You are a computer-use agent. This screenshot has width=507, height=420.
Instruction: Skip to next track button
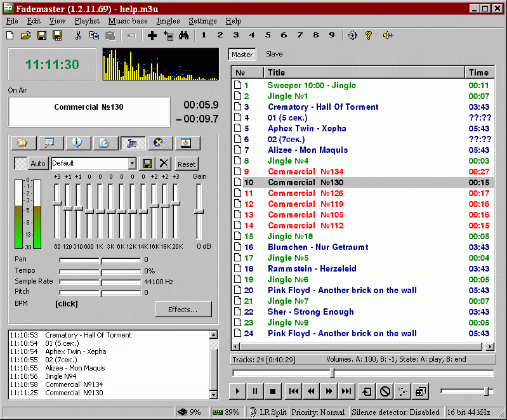346,391
